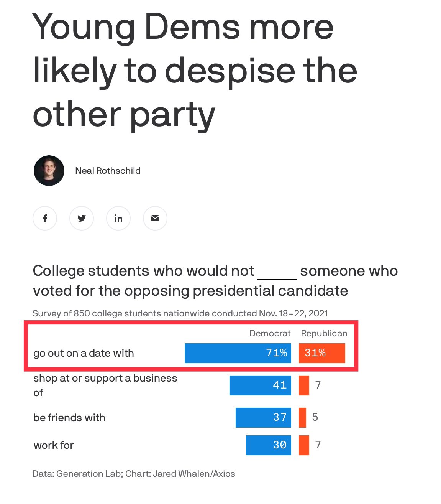Viewport: 441px width, 504px height.
Task: Click the article headline text
Action: [x=195, y=70]
